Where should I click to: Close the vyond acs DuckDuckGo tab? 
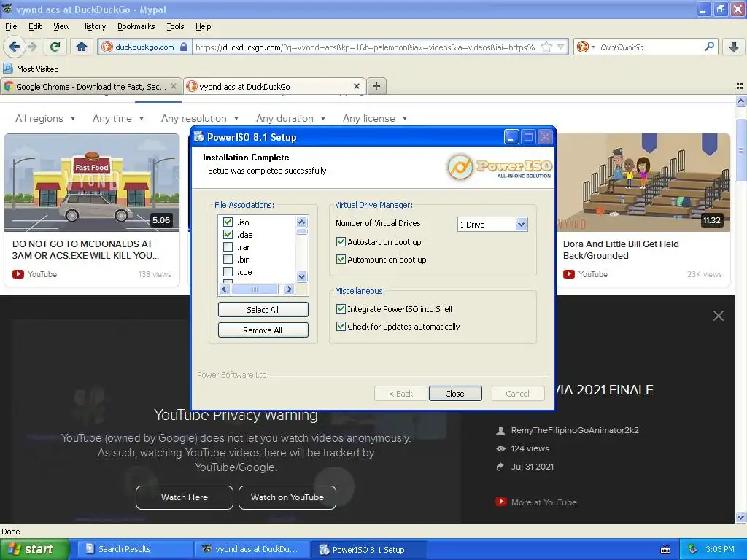click(356, 86)
